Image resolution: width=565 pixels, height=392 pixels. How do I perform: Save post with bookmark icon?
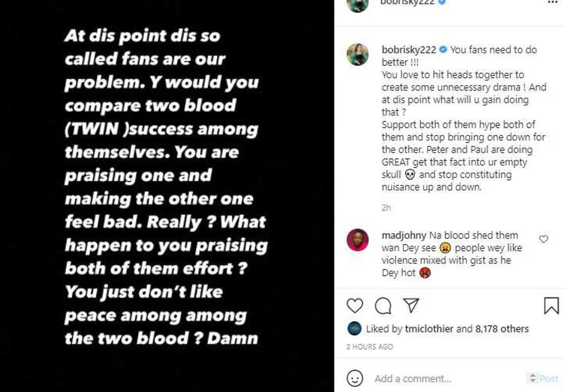pos(551,305)
